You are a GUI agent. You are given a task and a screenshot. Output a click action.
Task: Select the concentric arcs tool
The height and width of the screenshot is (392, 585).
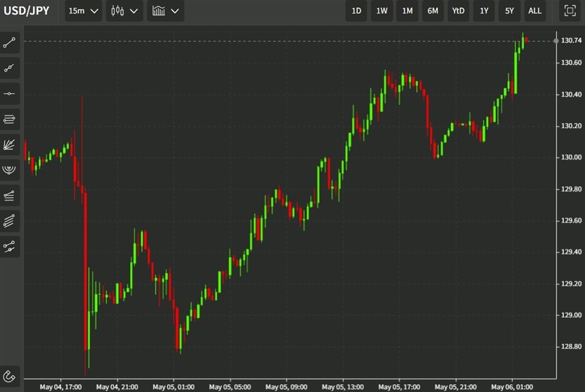[10, 170]
